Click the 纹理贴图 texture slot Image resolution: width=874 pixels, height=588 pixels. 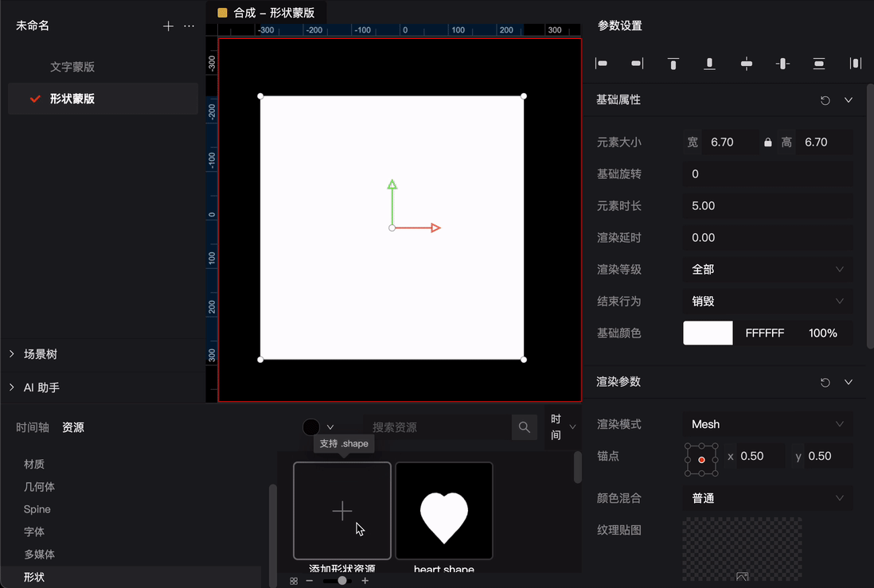(743, 550)
